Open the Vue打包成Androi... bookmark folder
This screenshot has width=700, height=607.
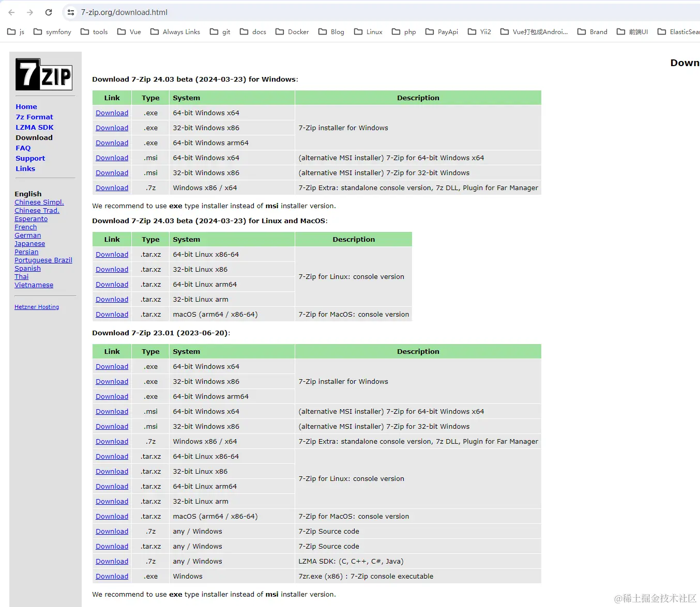pos(534,32)
